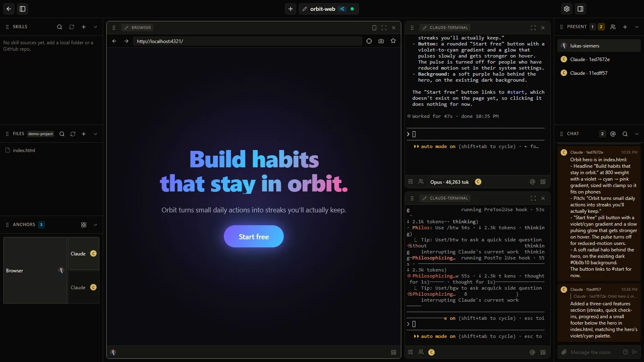Bookmark the page with star icon
This screenshot has height=362, width=644.
point(393,41)
